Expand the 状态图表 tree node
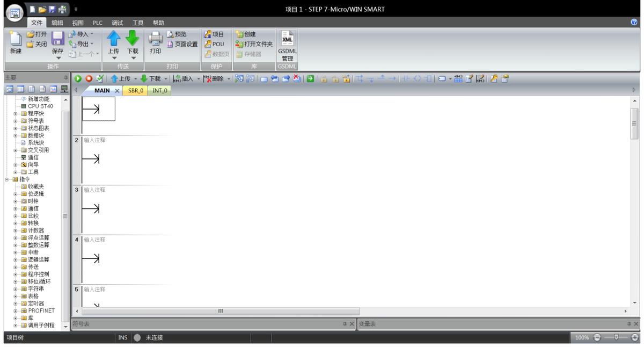The image size is (644, 347). tap(16, 128)
